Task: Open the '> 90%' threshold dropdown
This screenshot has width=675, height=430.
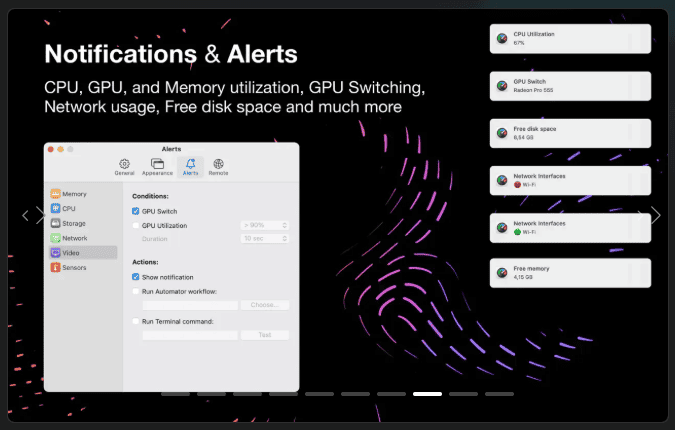Action: [264, 225]
